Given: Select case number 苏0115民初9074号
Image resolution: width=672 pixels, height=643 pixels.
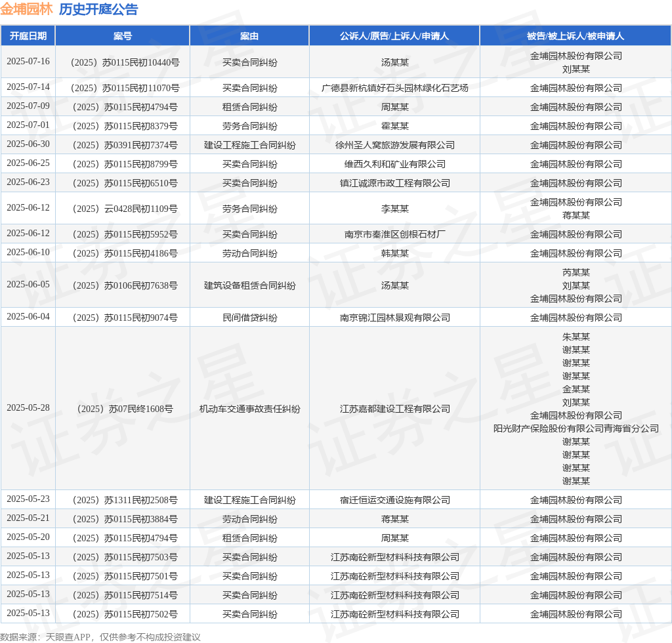Looking at the screenshot, I should (125, 318).
